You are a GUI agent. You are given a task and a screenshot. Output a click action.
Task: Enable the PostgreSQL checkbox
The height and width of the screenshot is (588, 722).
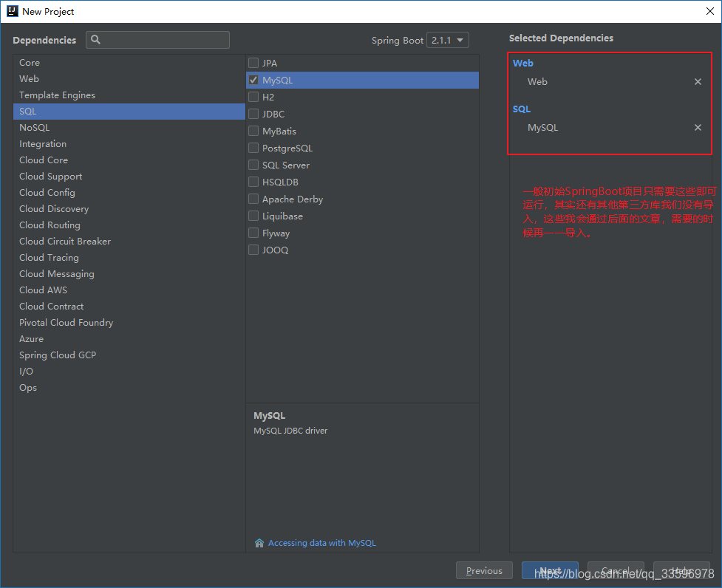point(253,148)
